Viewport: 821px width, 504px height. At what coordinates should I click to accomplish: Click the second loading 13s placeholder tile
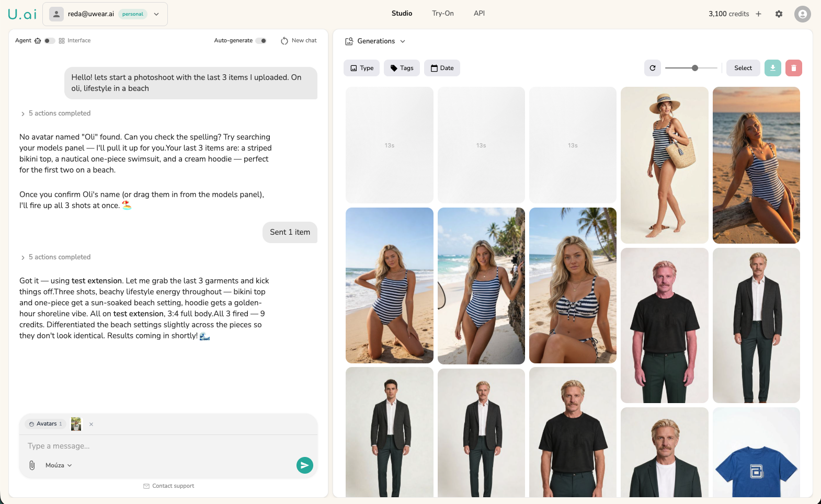(x=481, y=145)
